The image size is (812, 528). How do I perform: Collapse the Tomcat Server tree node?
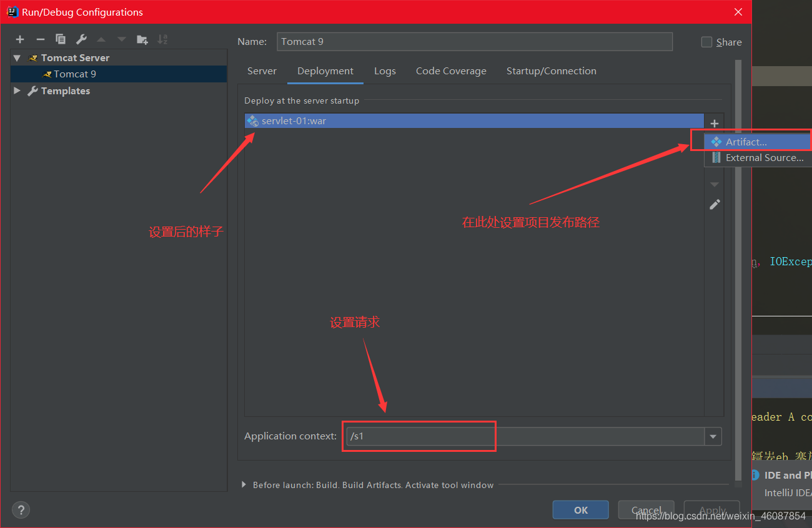17,57
